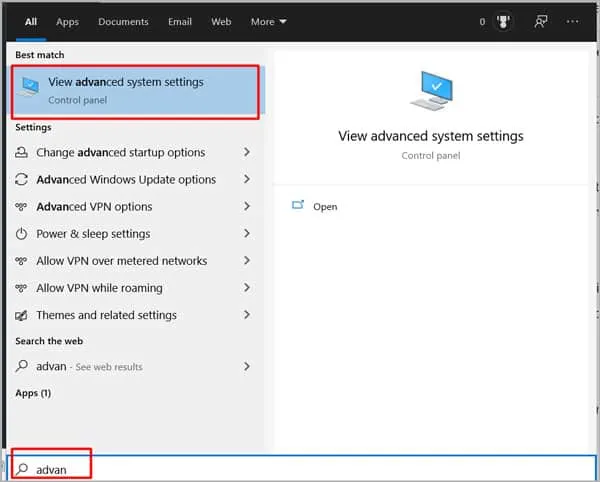This screenshot has width=600, height=482.
Task: Click View advanced system settings preview title
Action: (431, 136)
